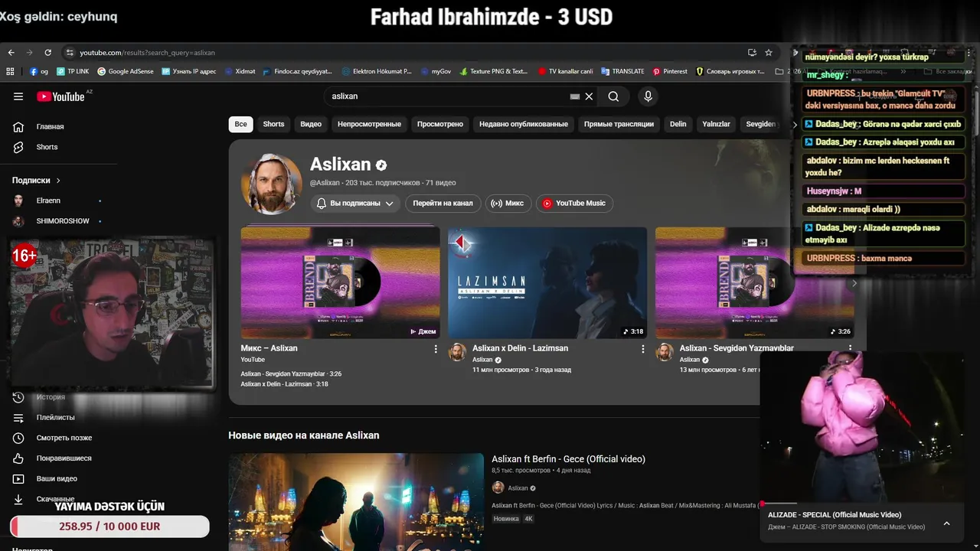Play the Микс button for Aslixan
The width and height of the screenshot is (980, 551).
click(x=508, y=204)
